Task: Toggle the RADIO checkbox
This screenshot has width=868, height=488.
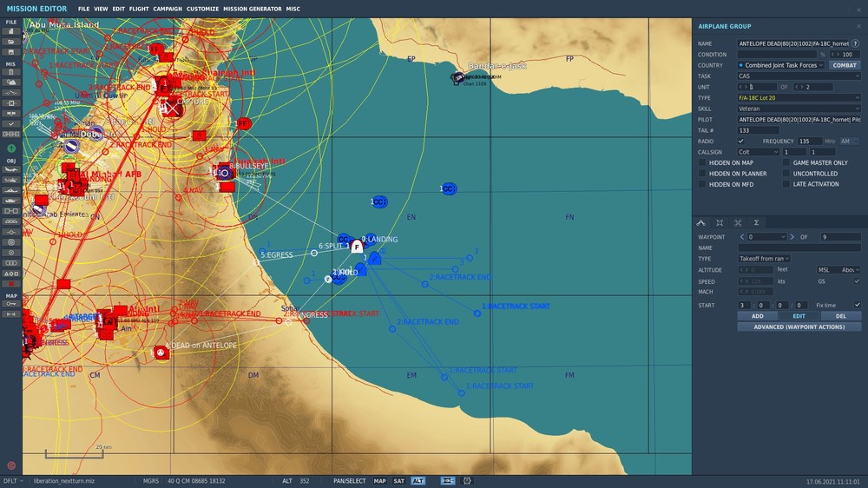Action: pyautogui.click(x=740, y=142)
